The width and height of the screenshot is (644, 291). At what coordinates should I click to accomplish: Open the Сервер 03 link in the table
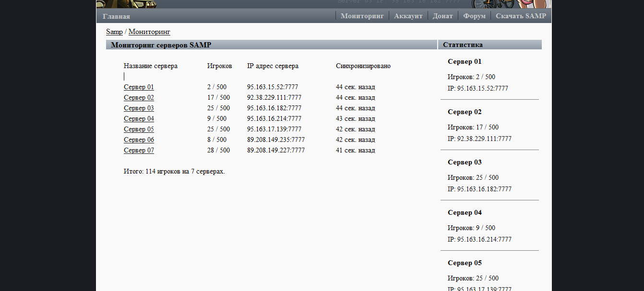point(139,108)
